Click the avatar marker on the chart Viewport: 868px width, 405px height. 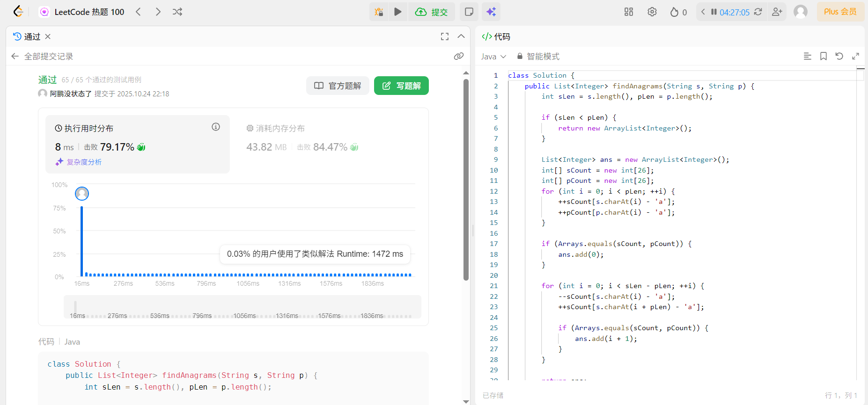point(82,193)
